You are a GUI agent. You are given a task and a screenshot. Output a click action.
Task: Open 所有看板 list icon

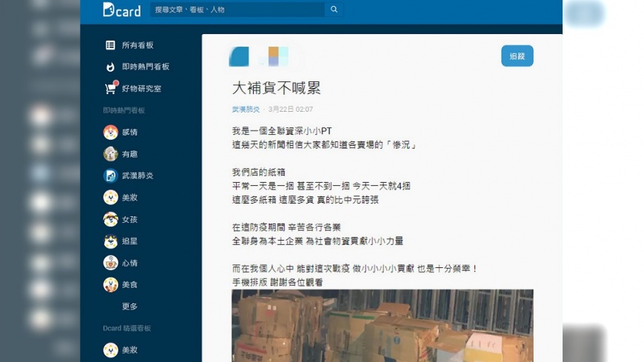click(110, 45)
